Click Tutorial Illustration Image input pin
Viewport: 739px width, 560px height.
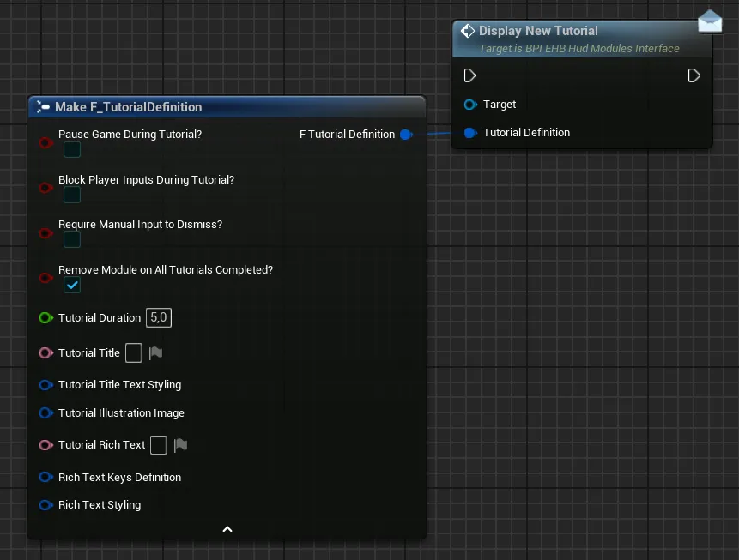[45, 413]
